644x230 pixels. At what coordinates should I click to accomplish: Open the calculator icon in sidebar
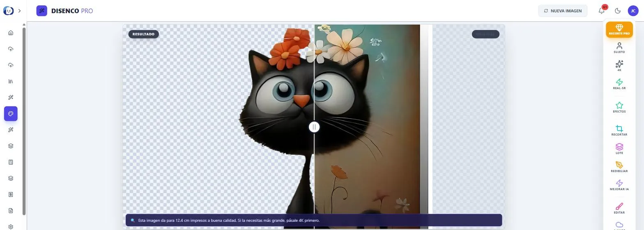coord(11,162)
